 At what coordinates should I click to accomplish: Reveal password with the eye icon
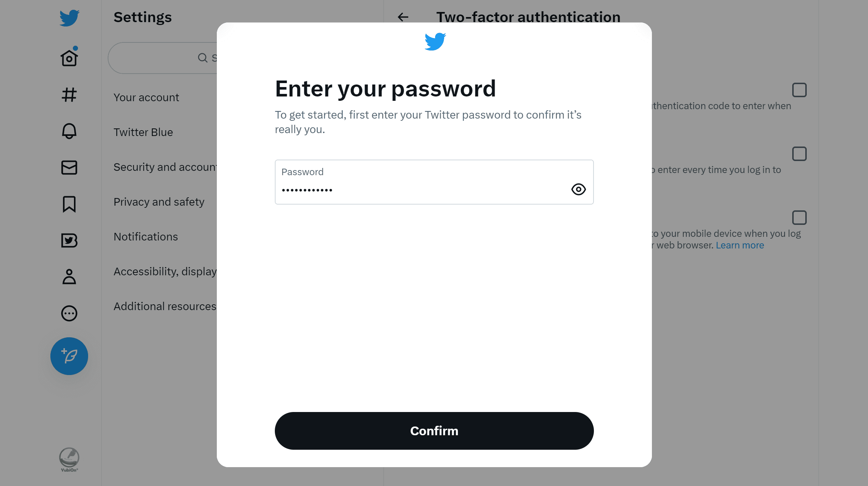(x=579, y=189)
